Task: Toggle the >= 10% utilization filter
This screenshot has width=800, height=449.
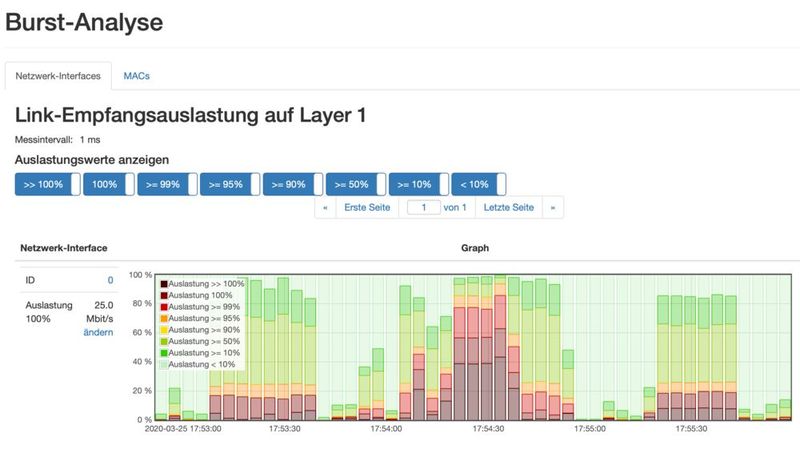Action: [x=418, y=184]
